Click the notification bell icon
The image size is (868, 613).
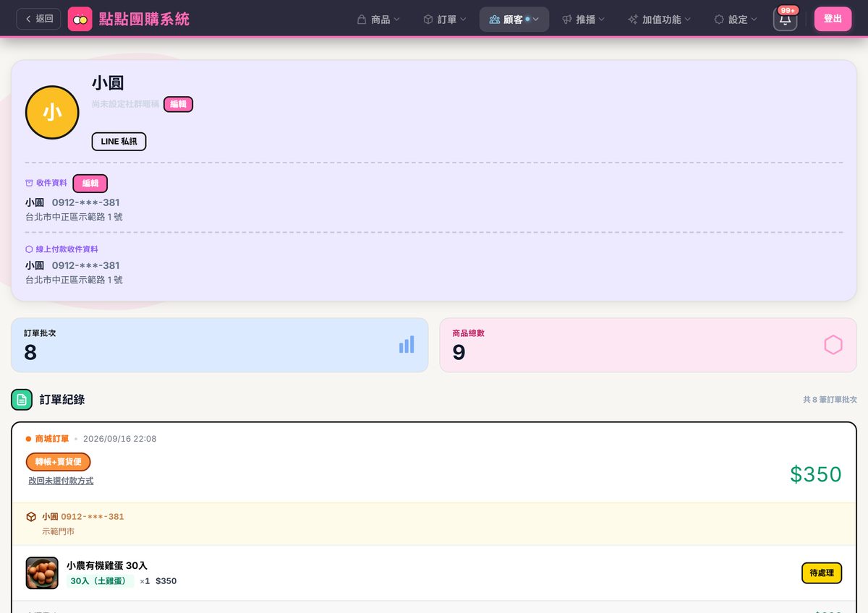(x=785, y=20)
